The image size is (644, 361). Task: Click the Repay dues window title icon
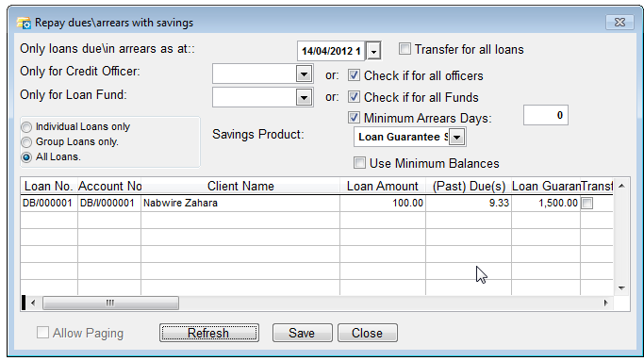pos(24,23)
